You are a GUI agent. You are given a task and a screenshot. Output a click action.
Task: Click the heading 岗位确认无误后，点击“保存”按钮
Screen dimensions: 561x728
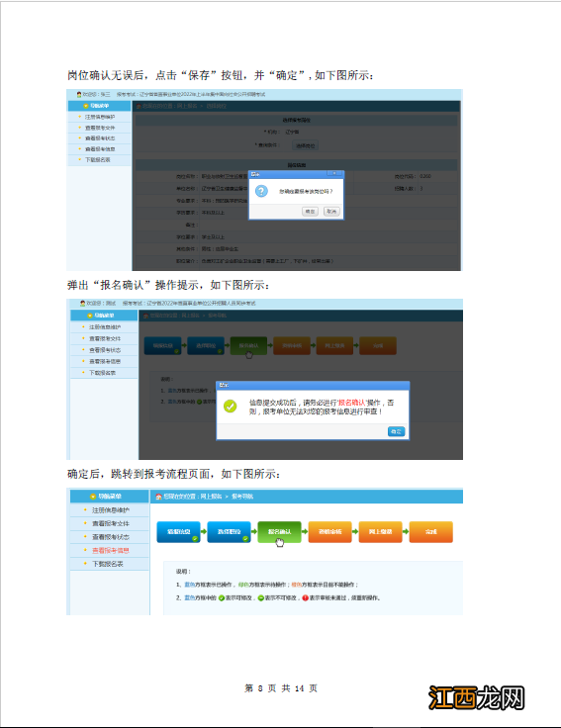click(x=157, y=75)
